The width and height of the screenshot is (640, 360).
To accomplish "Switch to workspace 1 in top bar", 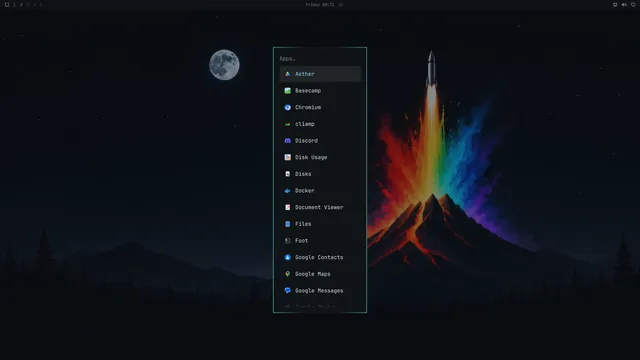I will tap(14, 4).
